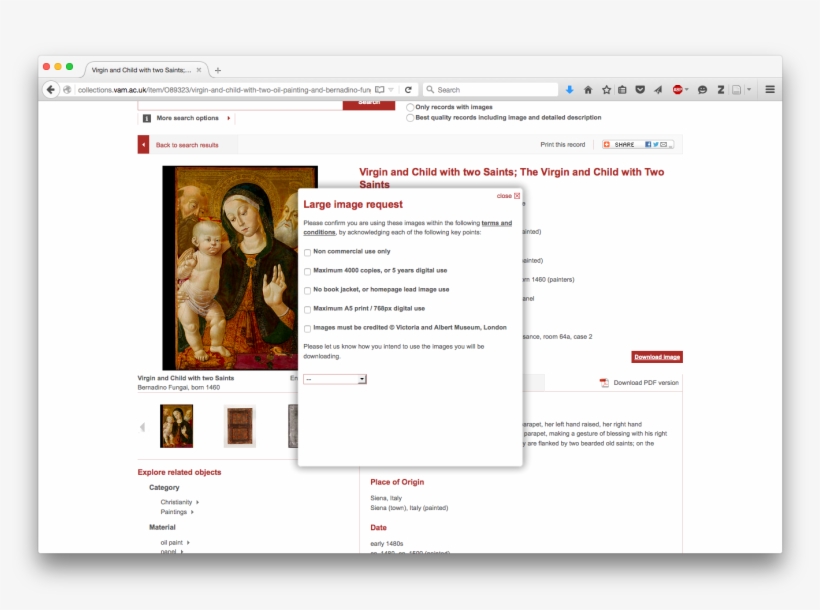Viewport: 820px width, 610px height.
Task: Click Download PDF version link
Action: [646, 383]
